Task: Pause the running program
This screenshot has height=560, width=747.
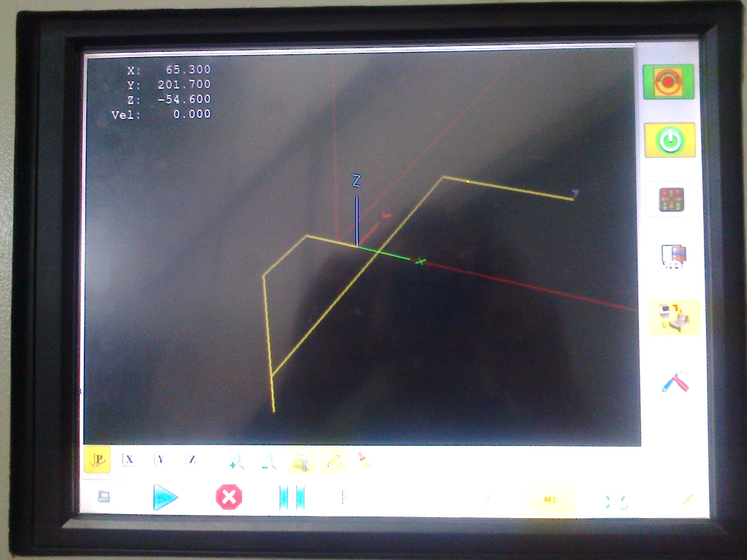Action: (291, 497)
